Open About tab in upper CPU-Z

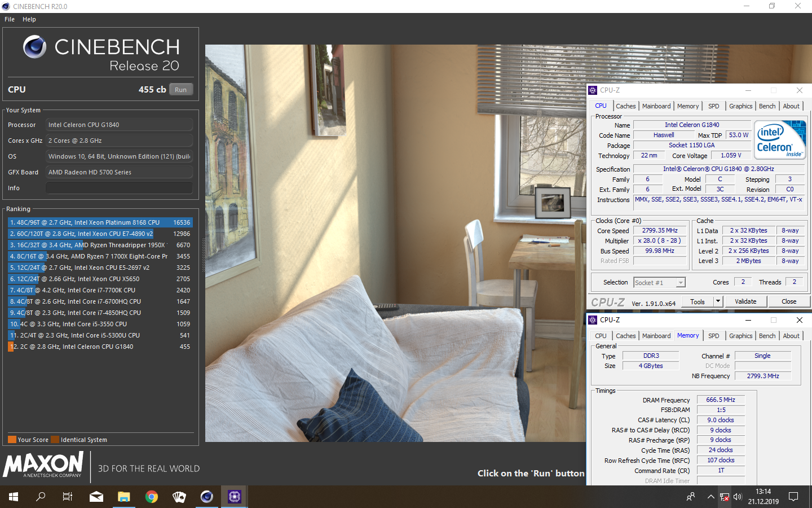coord(791,106)
